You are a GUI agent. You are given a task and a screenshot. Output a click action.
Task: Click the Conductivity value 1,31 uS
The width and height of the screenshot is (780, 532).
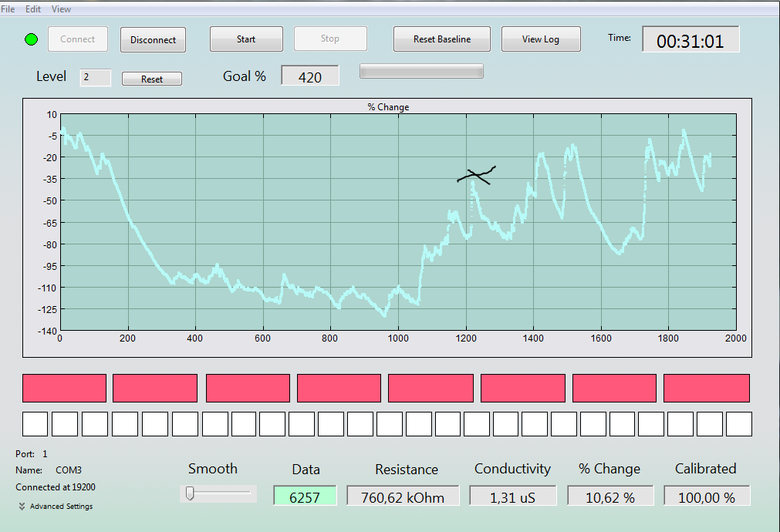pos(512,497)
